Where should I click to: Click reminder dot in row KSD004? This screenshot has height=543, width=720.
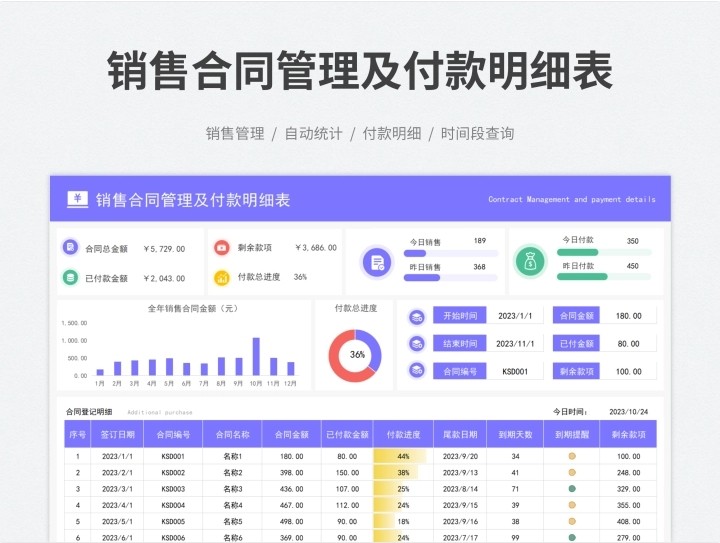pyautogui.click(x=572, y=505)
